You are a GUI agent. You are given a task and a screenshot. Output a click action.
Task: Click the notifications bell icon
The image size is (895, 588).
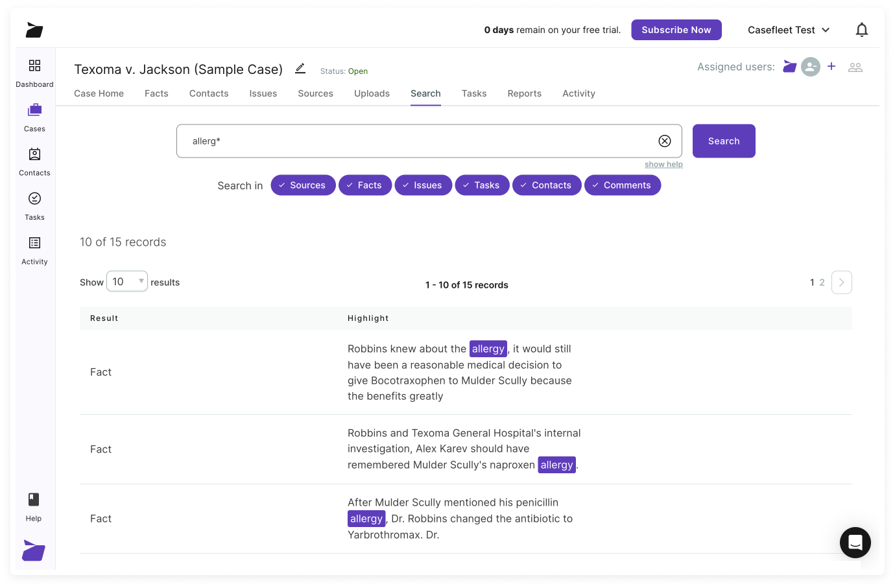coord(861,30)
